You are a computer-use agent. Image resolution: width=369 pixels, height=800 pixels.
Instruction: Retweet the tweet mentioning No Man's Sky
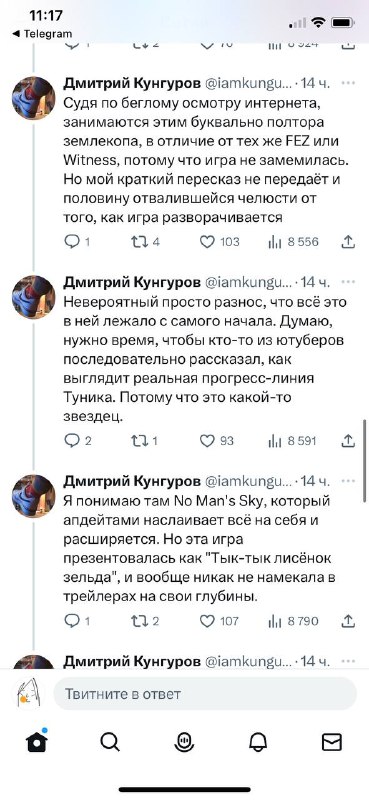(138, 620)
